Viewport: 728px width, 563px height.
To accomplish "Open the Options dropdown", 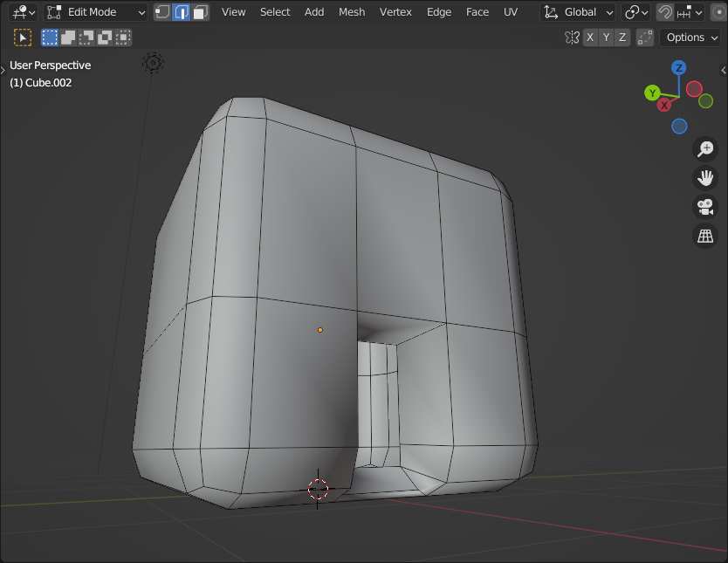I will click(x=692, y=38).
